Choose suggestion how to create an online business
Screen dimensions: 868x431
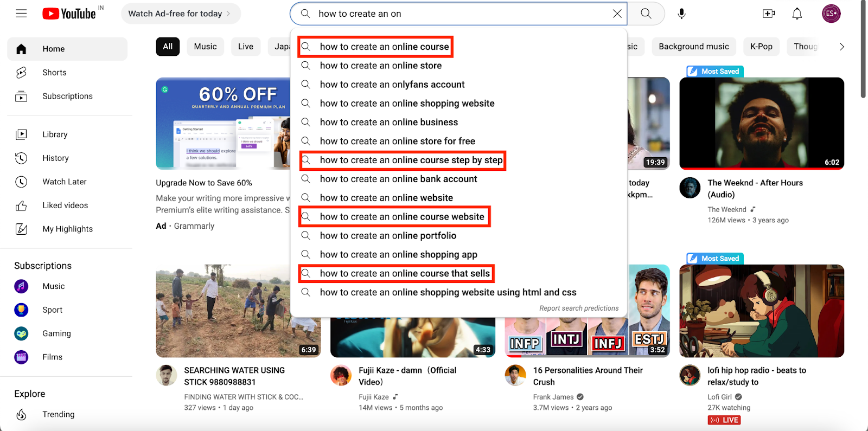tap(458, 123)
